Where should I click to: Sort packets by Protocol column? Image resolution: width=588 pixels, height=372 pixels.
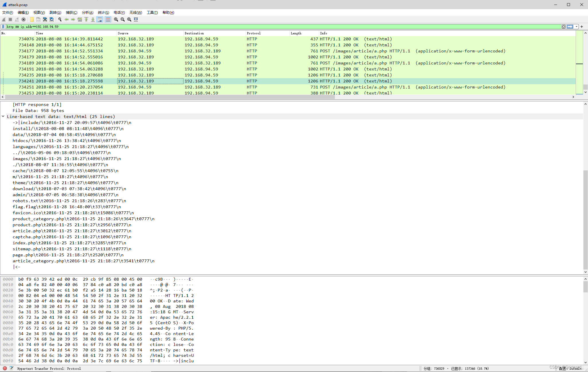pyautogui.click(x=267, y=33)
